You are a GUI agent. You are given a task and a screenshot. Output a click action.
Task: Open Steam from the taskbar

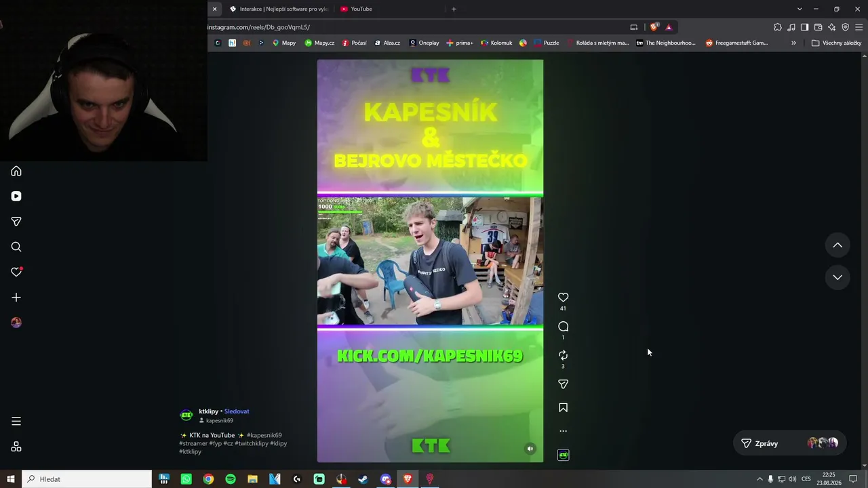(363, 479)
